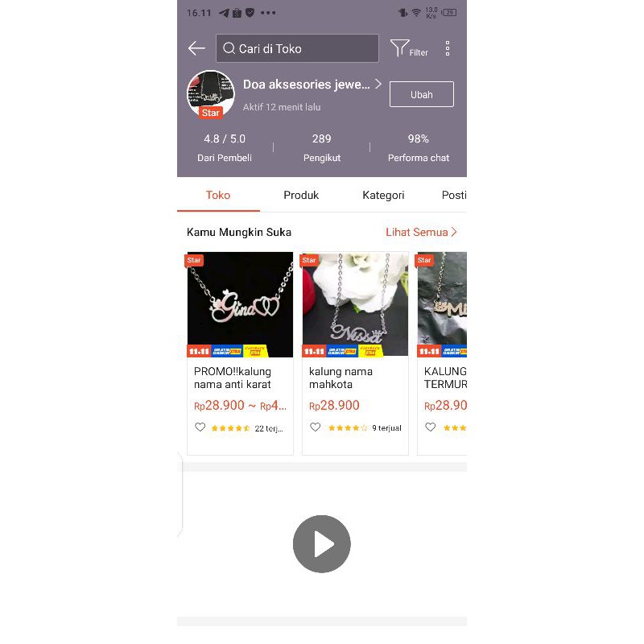Switch to the Produk tab
The width and height of the screenshot is (644, 644).
(x=301, y=195)
